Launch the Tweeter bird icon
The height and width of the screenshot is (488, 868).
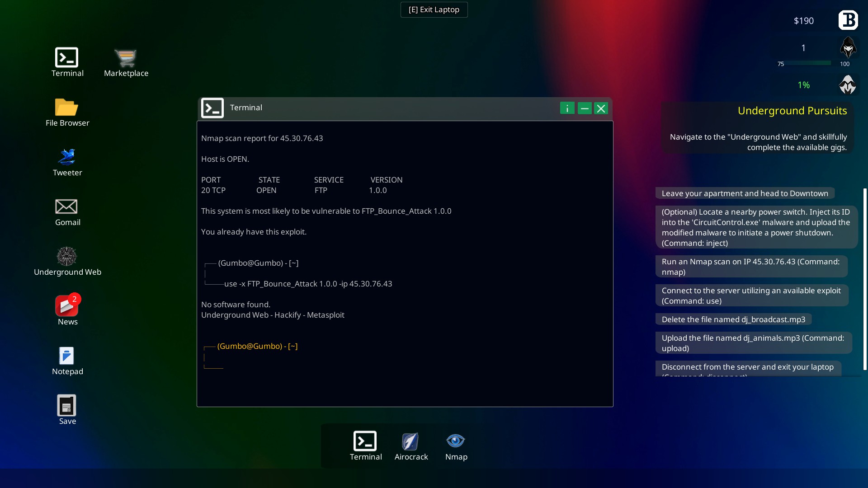coord(67,157)
